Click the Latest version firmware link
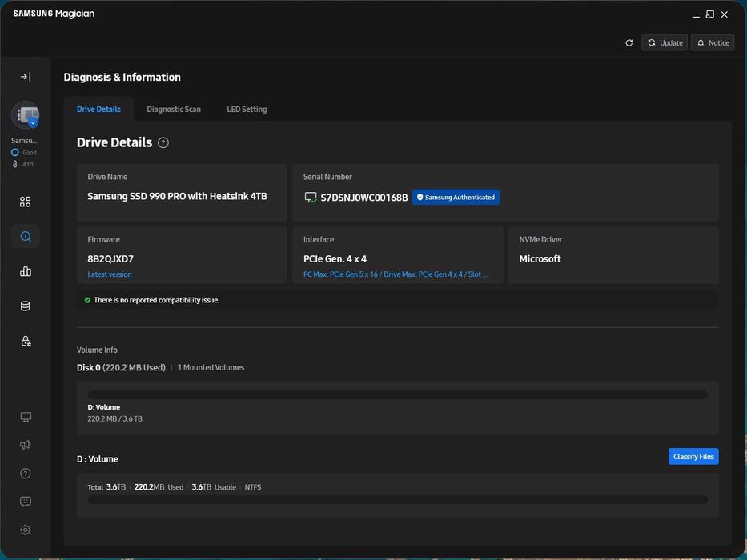 pyautogui.click(x=110, y=274)
